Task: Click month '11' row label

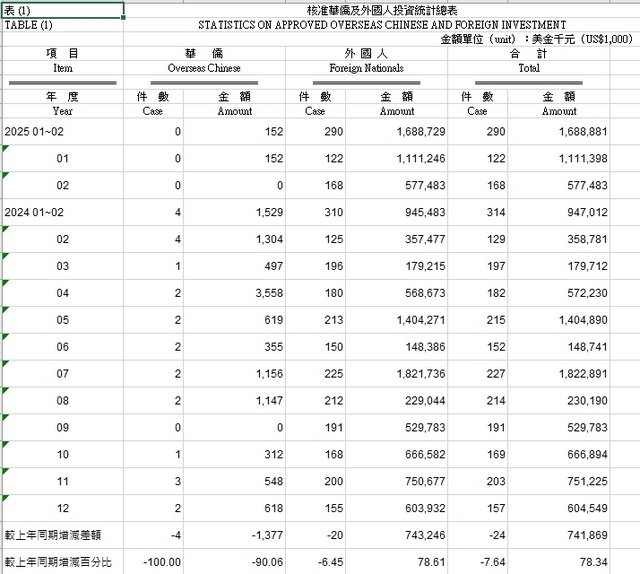Action: [62, 481]
